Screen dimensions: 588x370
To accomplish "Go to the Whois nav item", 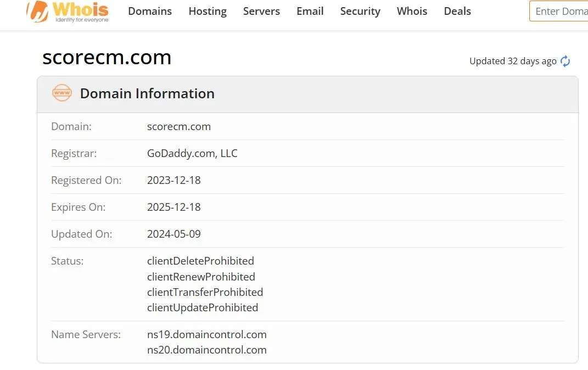I will click(412, 11).
